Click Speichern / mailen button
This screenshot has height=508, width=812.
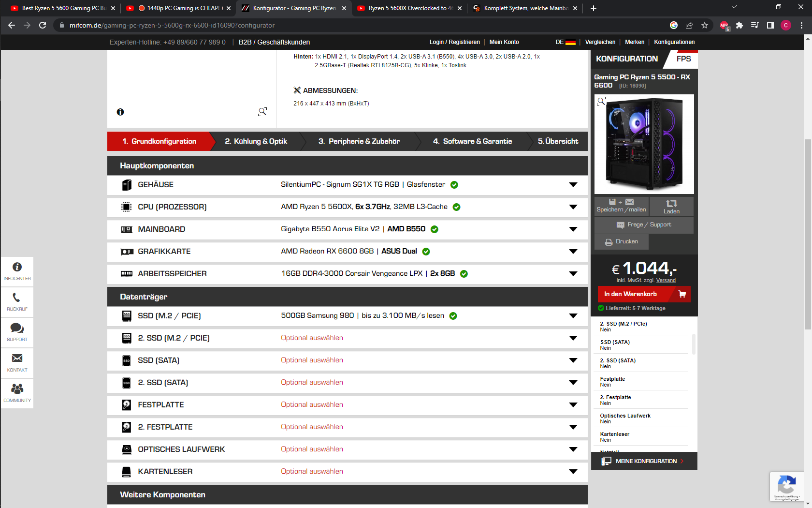click(x=621, y=206)
